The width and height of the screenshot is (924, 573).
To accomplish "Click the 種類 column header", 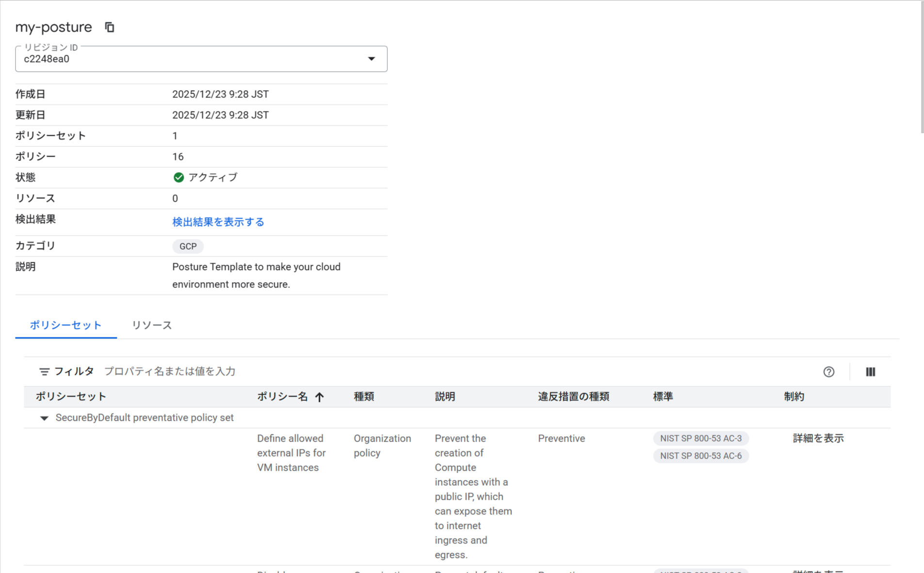I will 364,397.
